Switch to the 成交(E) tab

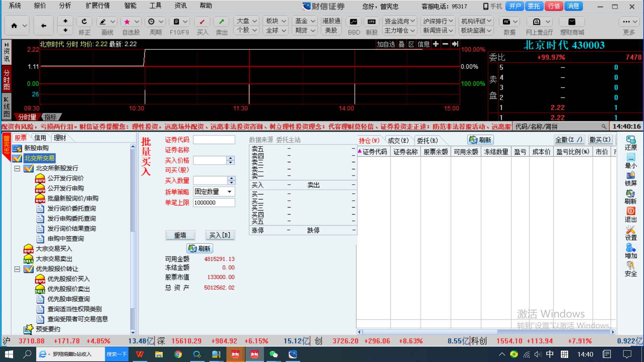[398, 140]
